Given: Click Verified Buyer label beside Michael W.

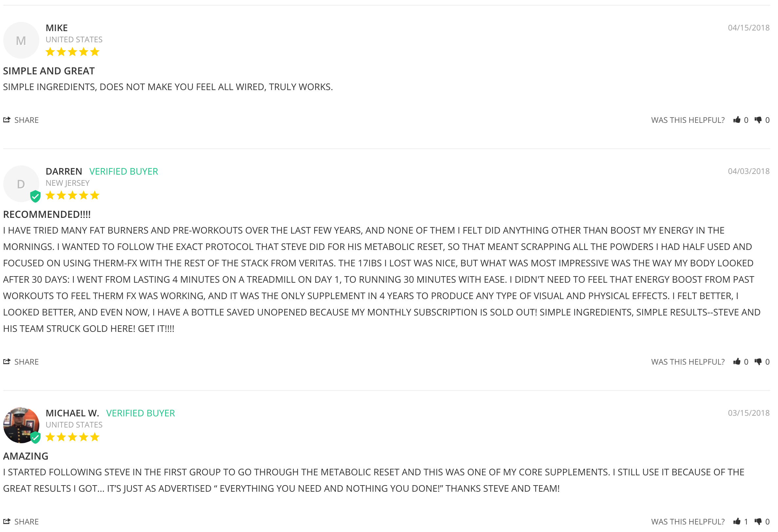Looking at the screenshot, I should pos(141,413).
